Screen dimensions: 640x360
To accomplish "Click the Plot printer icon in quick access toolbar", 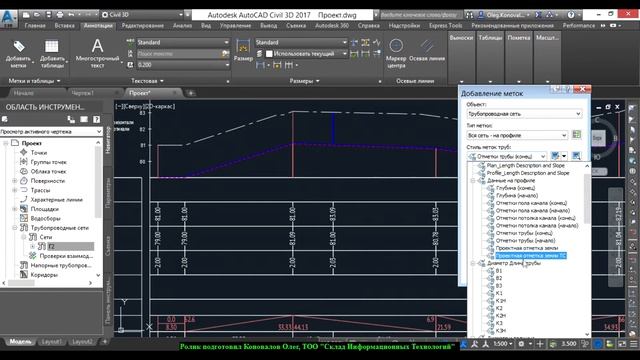I will click(x=60, y=15).
